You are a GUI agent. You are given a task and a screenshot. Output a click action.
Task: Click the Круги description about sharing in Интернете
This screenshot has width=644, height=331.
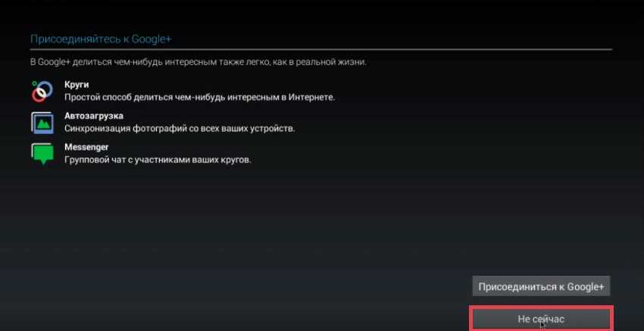[199, 98]
